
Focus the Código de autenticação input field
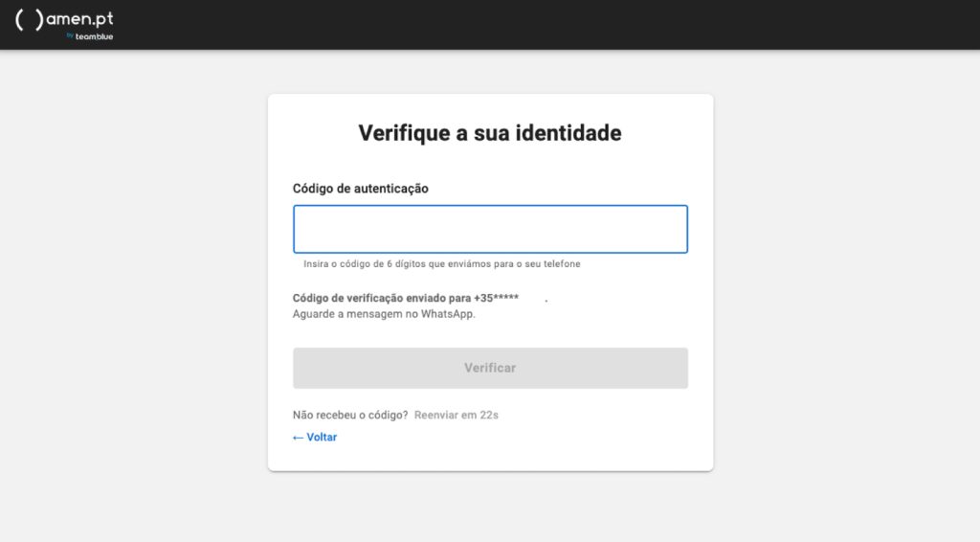(490, 229)
